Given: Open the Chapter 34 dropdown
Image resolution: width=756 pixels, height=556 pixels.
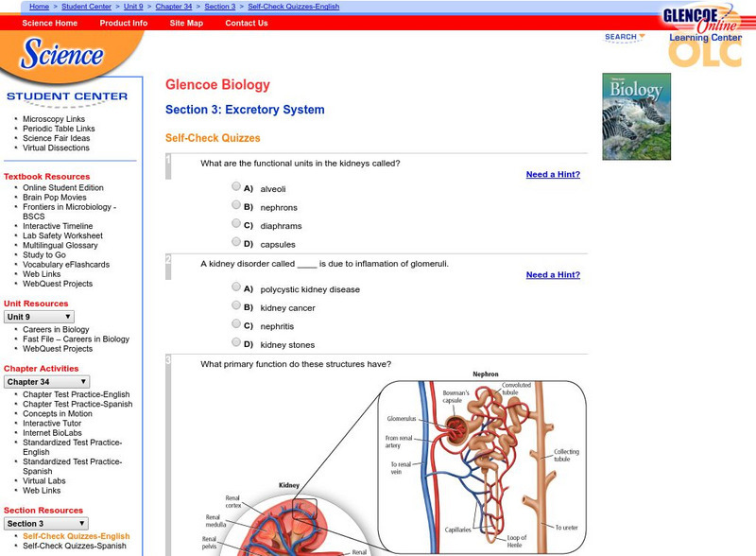Looking at the screenshot, I should (x=46, y=382).
